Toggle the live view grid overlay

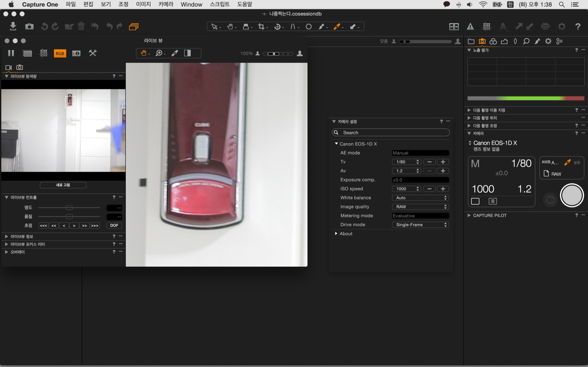coord(44,53)
